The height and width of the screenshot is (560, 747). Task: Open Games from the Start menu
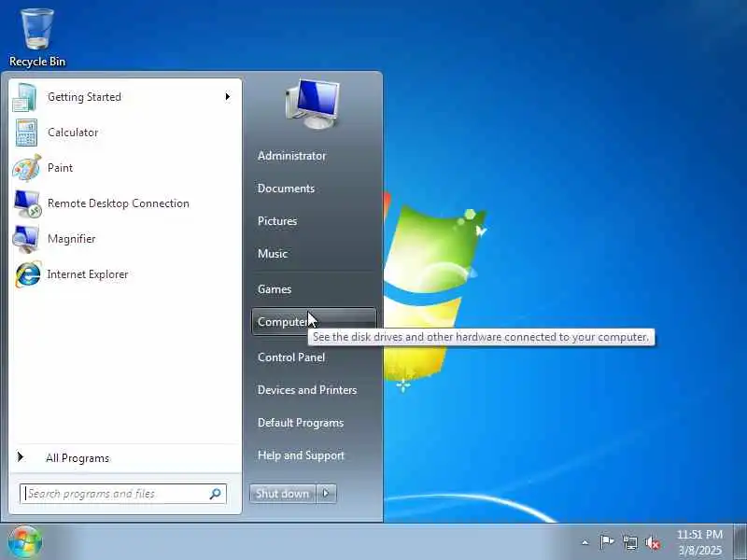[275, 289]
